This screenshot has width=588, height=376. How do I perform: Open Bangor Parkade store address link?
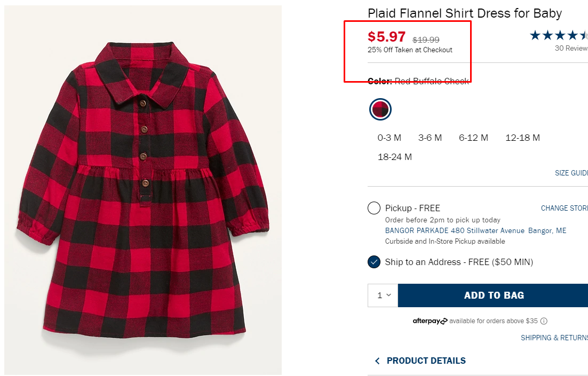[475, 230]
